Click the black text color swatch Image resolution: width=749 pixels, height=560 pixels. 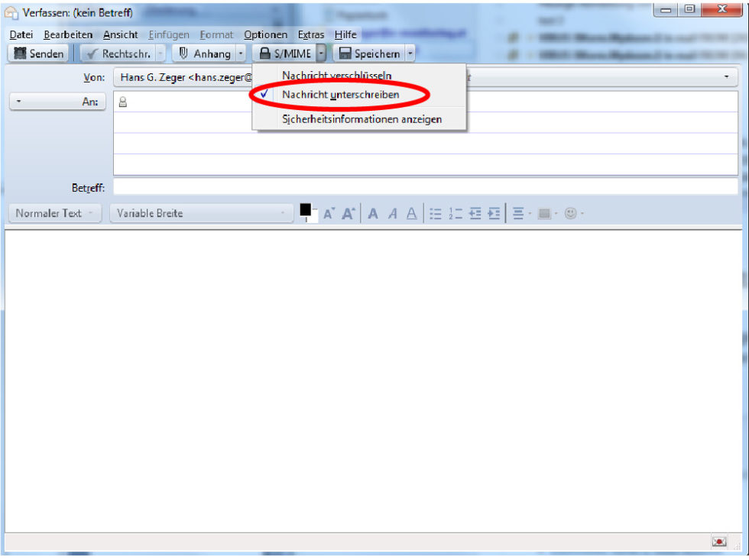(306, 209)
